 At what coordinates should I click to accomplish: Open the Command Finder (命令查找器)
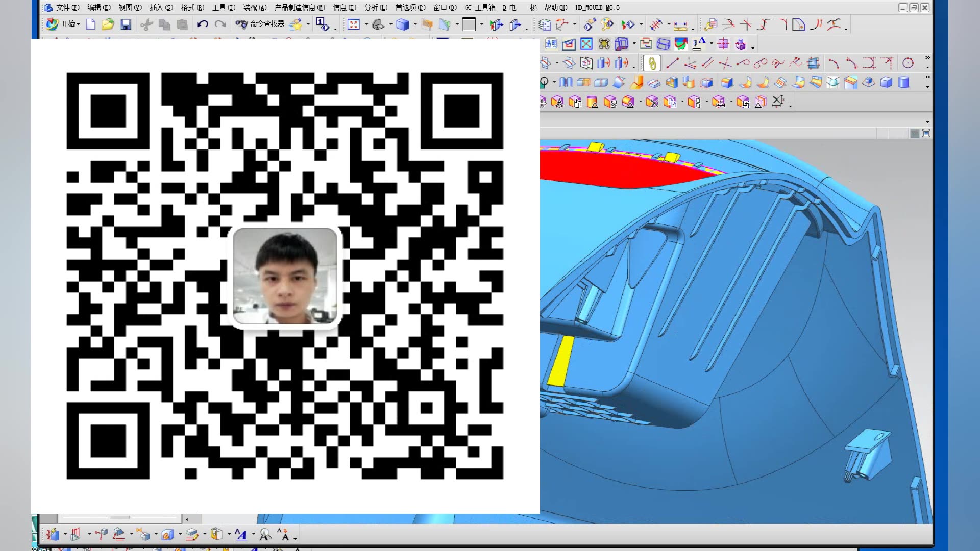click(x=260, y=24)
